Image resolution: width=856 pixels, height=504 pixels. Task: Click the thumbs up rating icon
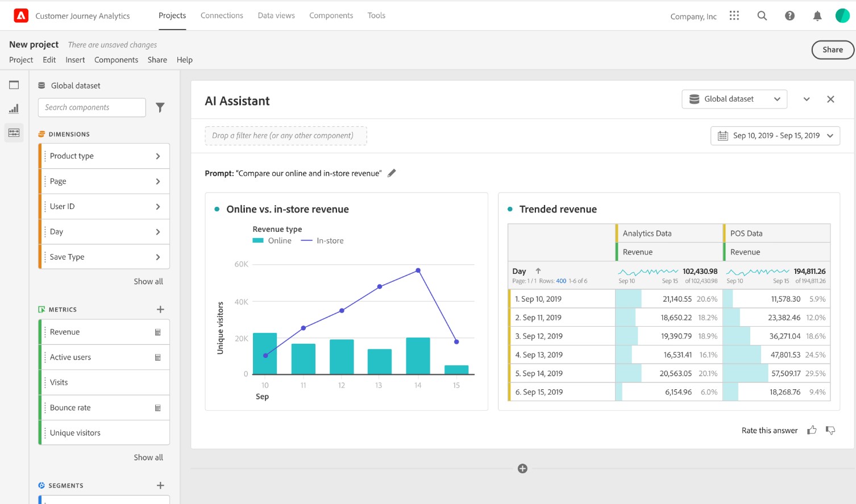coord(812,430)
